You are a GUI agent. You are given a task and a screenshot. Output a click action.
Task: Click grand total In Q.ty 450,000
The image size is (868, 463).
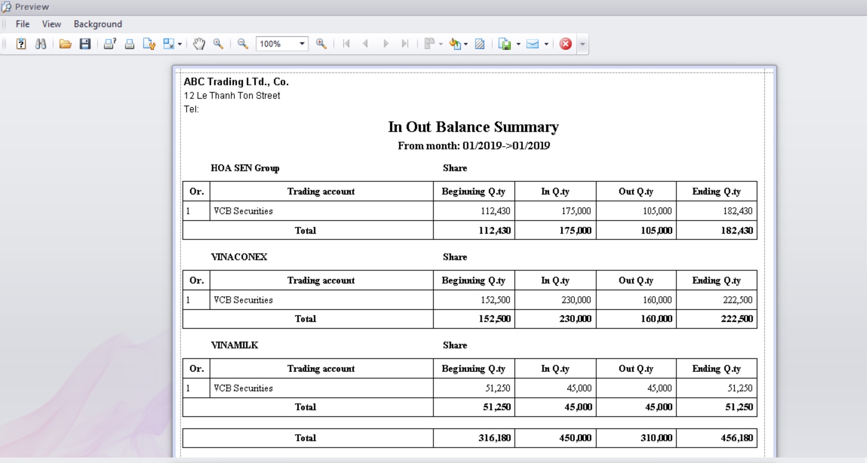(x=575, y=438)
